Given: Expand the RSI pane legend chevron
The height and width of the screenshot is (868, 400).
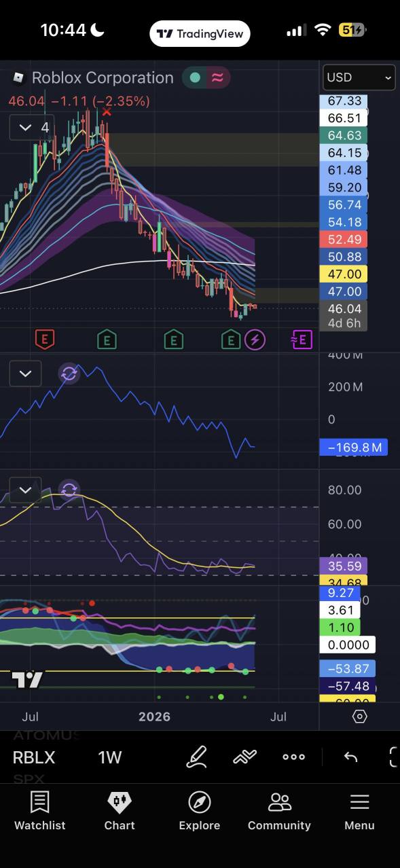Looking at the screenshot, I should (25, 490).
